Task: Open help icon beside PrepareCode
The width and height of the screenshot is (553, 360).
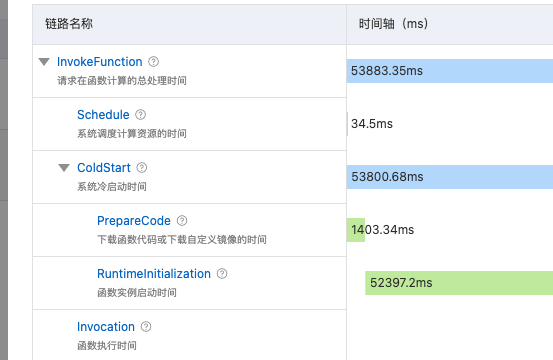Action: point(182,221)
